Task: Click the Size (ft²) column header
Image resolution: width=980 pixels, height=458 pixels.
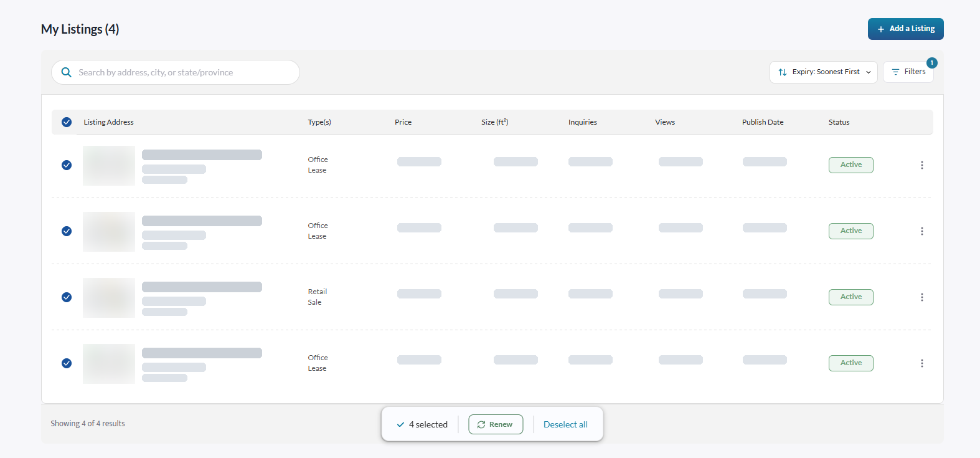Action: pyautogui.click(x=495, y=122)
